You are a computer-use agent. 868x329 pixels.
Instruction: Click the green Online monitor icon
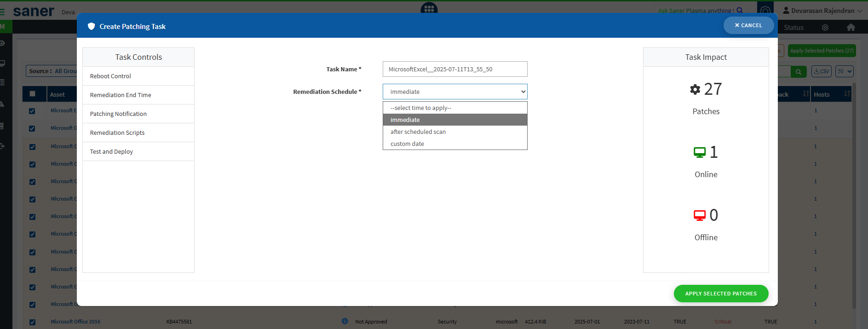(x=700, y=152)
